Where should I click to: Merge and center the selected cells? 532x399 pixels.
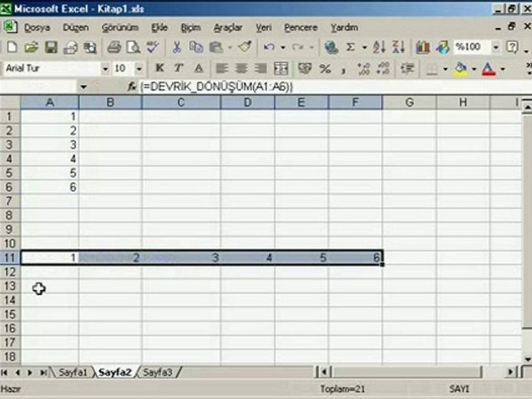(280, 69)
